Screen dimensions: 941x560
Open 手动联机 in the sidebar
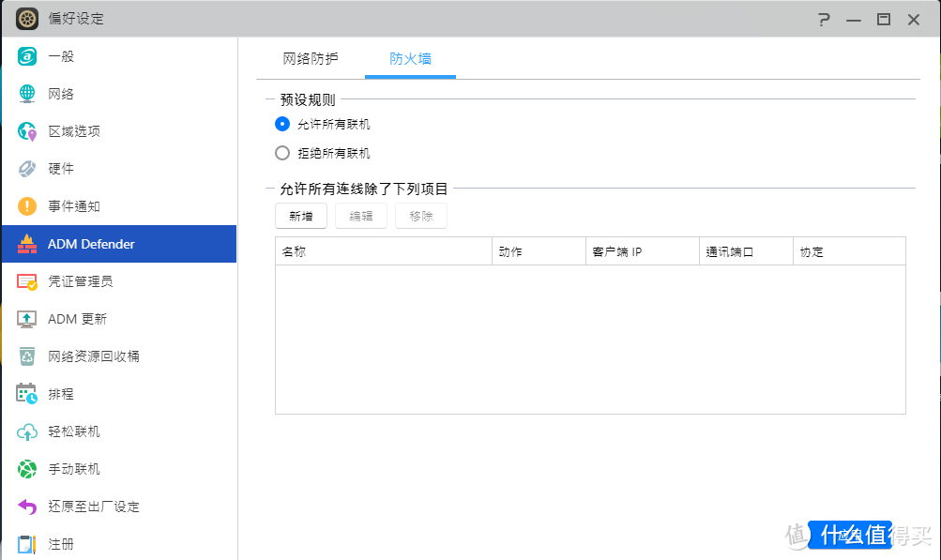pyautogui.click(x=119, y=469)
